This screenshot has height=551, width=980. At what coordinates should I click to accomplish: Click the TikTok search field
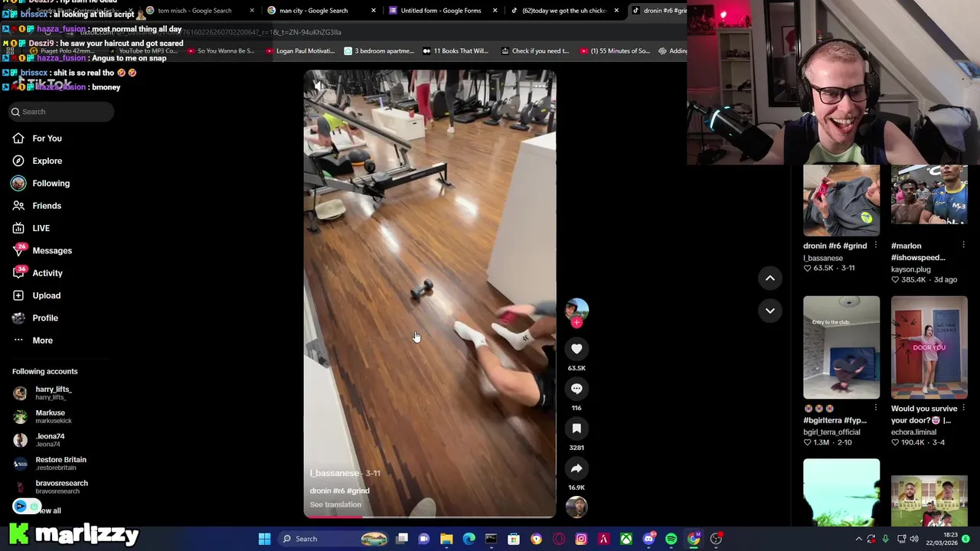[61, 112]
